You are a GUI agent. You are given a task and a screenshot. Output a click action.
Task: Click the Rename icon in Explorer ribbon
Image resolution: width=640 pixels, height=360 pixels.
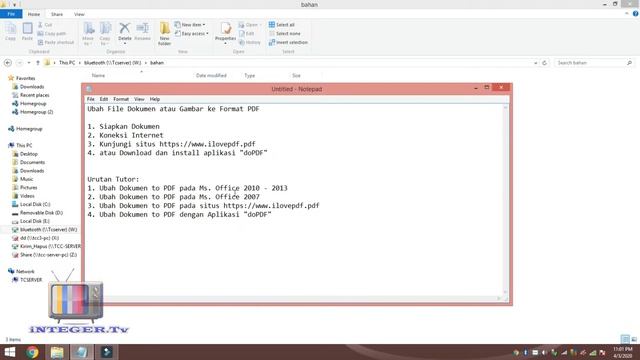[142, 31]
